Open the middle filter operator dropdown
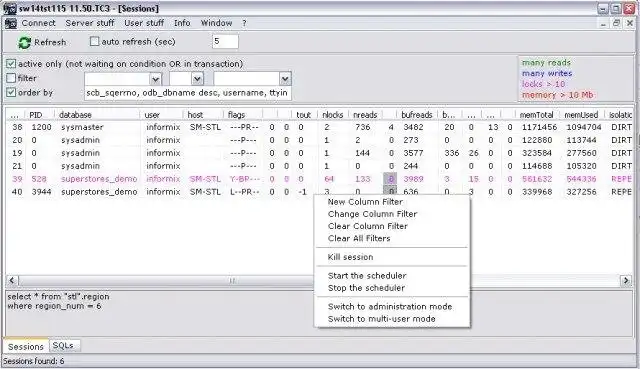640x369 pixels. [198, 79]
